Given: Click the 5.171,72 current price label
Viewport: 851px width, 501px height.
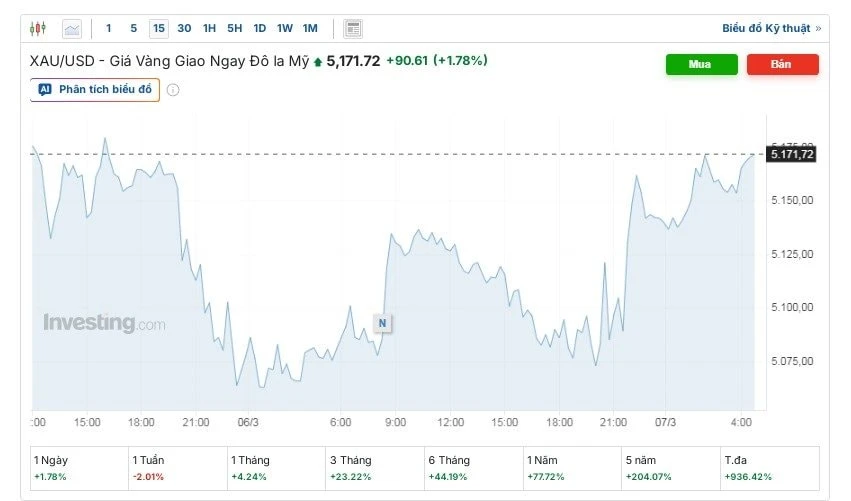Looking at the screenshot, I should (792, 154).
